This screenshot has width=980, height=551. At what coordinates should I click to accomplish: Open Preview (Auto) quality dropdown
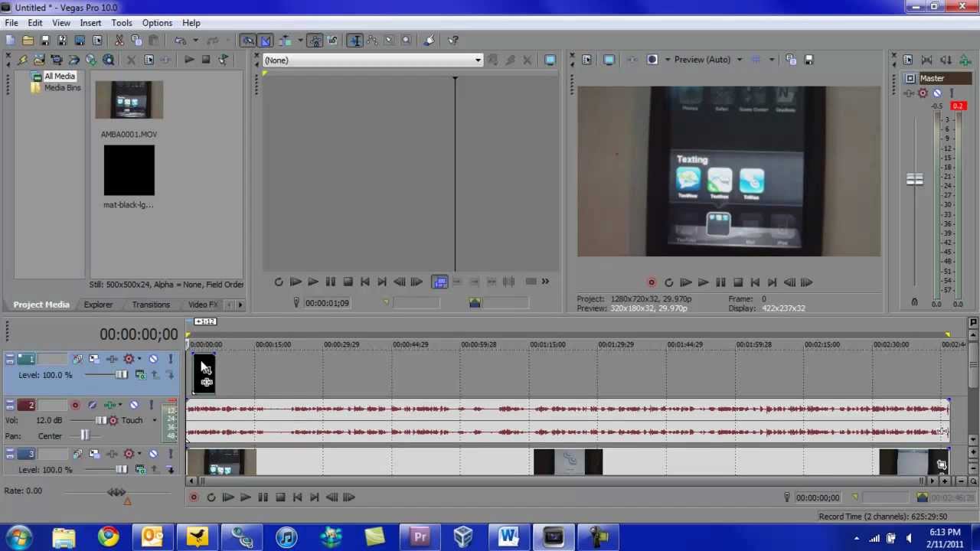click(x=739, y=60)
